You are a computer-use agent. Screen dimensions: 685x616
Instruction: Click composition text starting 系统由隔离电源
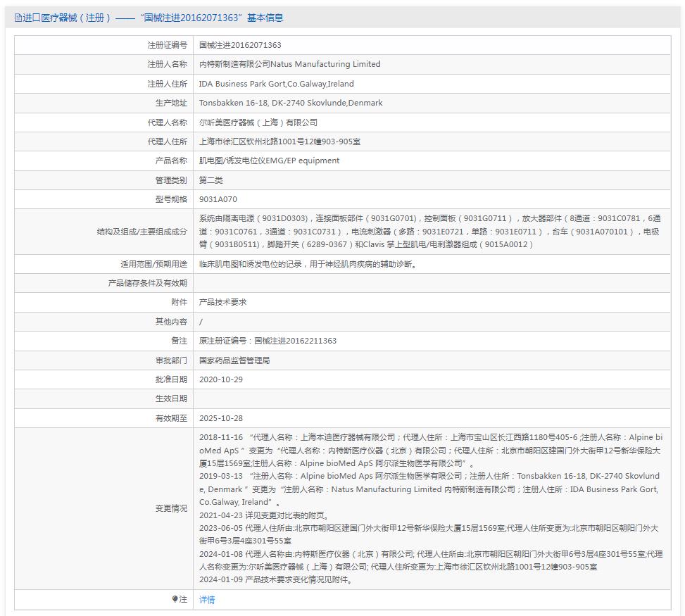430,232
